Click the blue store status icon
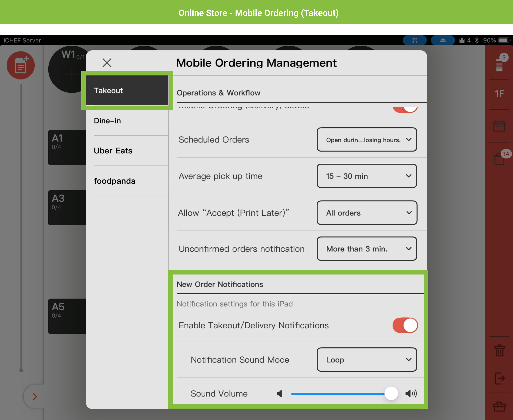 (415, 40)
